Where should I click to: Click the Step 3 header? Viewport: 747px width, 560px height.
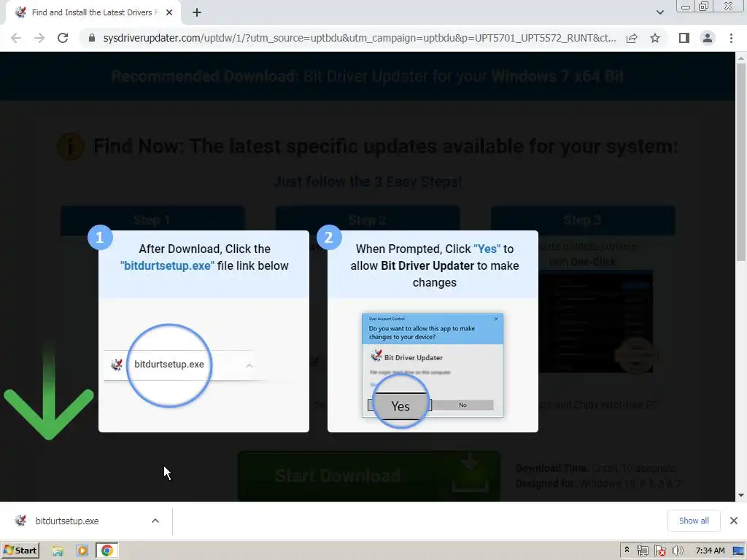point(583,220)
